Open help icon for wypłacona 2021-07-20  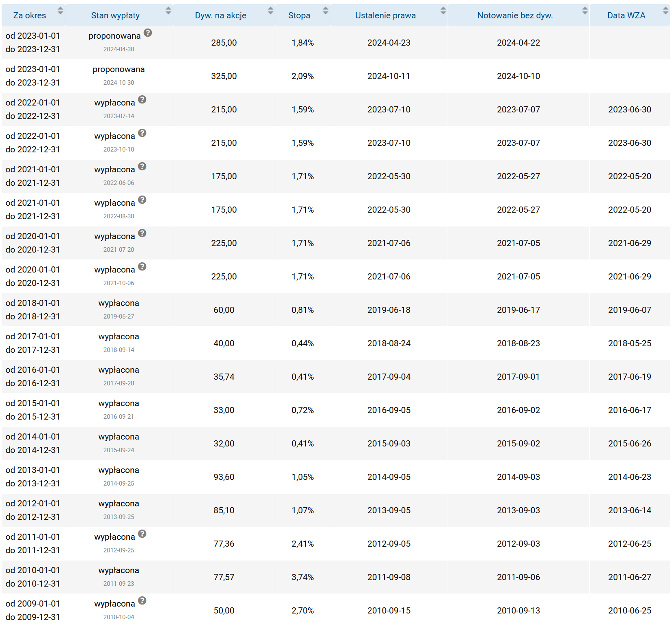[142, 233]
